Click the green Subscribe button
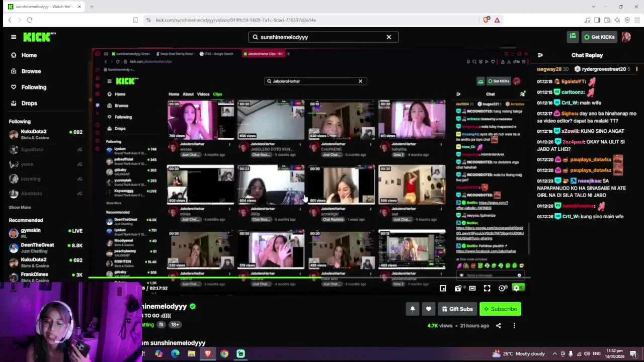644x362 pixels. (x=501, y=309)
